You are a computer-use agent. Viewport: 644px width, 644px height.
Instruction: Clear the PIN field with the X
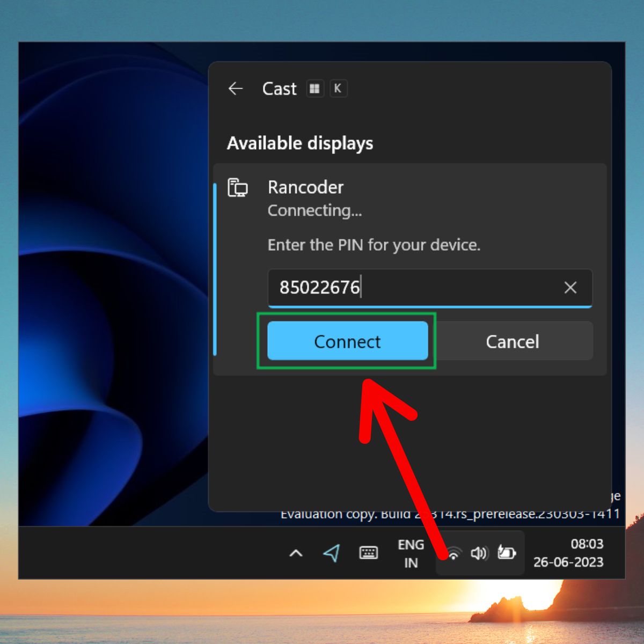click(x=570, y=288)
